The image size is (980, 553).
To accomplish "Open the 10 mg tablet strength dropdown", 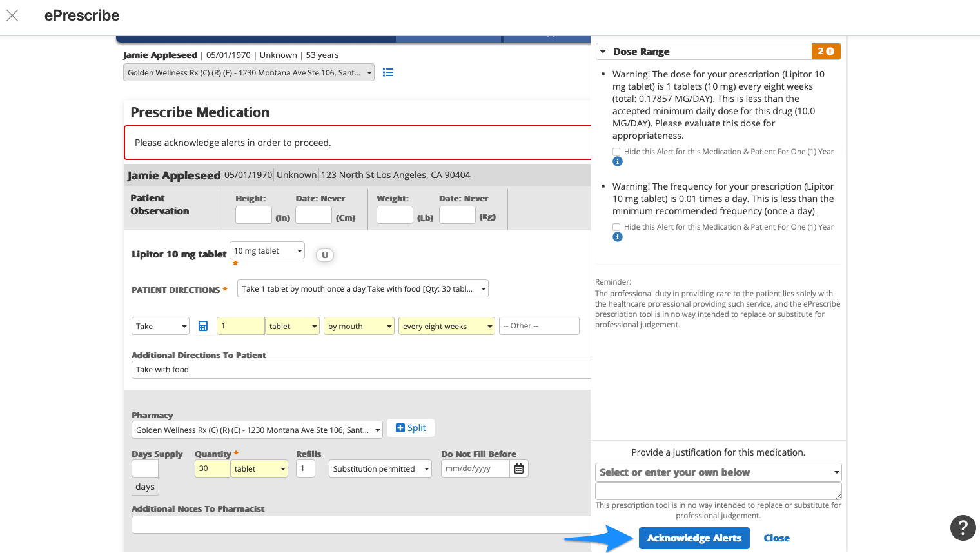I will (267, 250).
